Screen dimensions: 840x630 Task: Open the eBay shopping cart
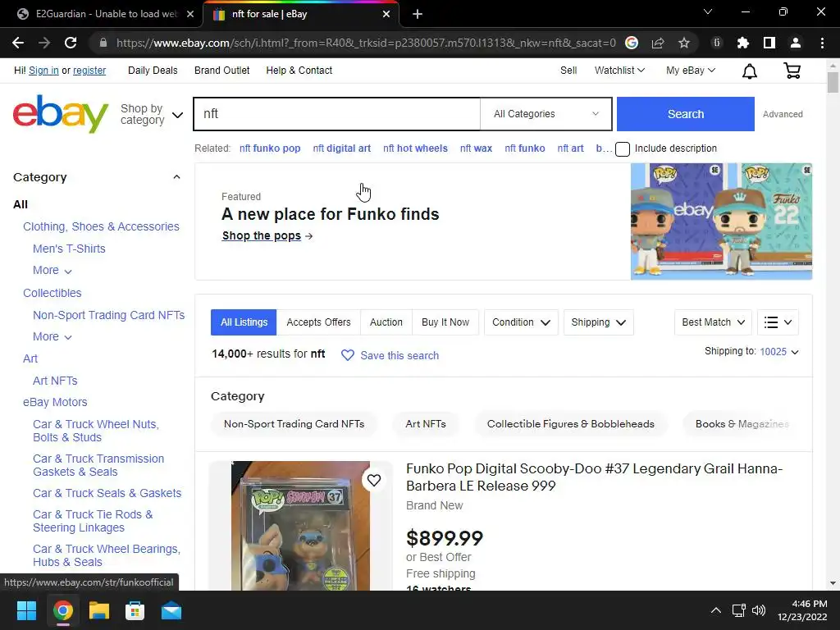pos(792,71)
